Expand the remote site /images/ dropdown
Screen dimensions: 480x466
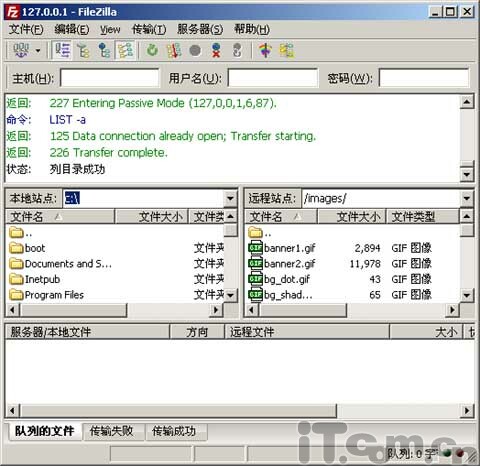[x=467, y=199]
